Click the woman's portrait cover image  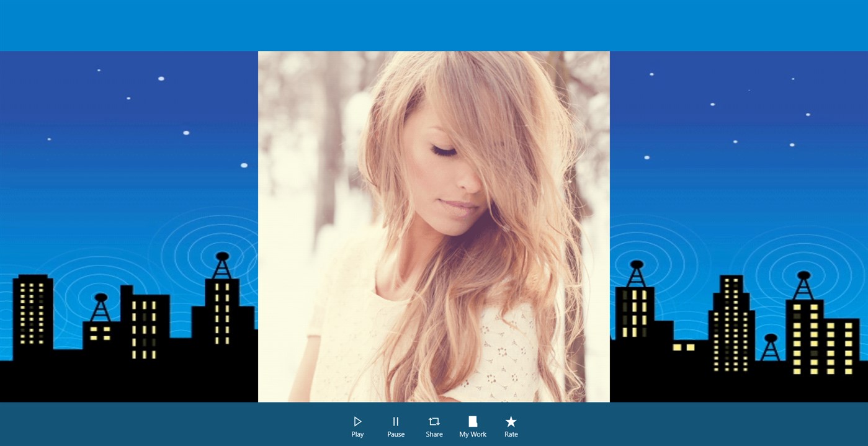[434, 226]
